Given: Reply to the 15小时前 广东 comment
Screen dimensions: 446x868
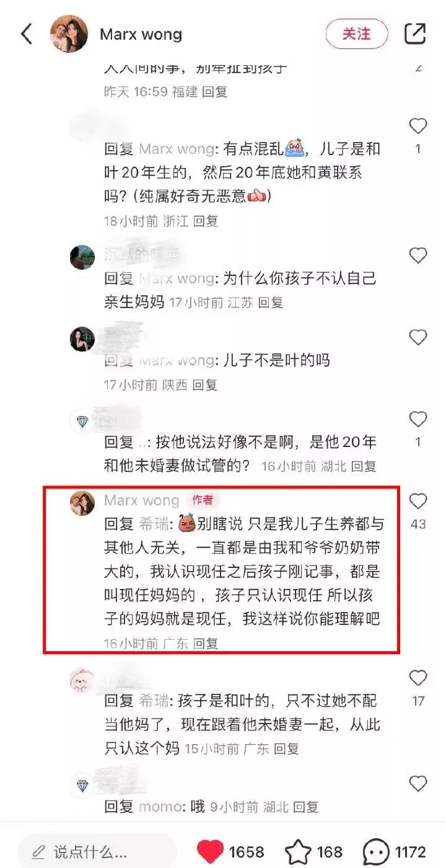Looking at the screenshot, I should (286, 749).
